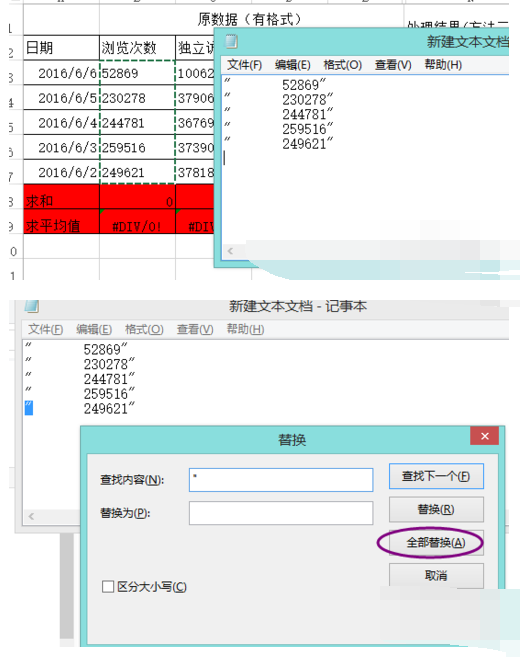Open 编辑(E) menu in upper Notepad window
522x657 pixels.
coord(292,65)
